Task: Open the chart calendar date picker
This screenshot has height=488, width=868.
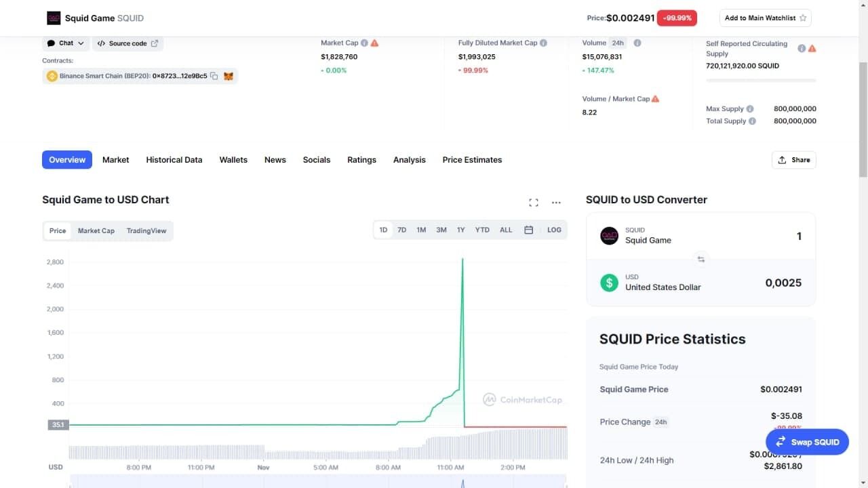Action: 528,230
